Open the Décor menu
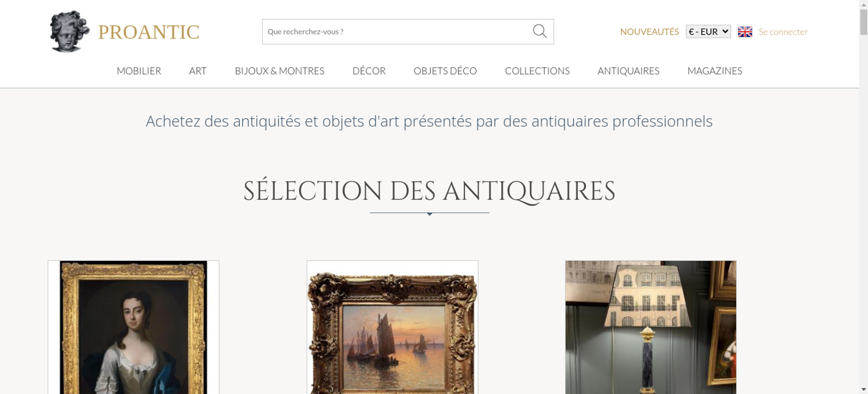 click(x=369, y=71)
